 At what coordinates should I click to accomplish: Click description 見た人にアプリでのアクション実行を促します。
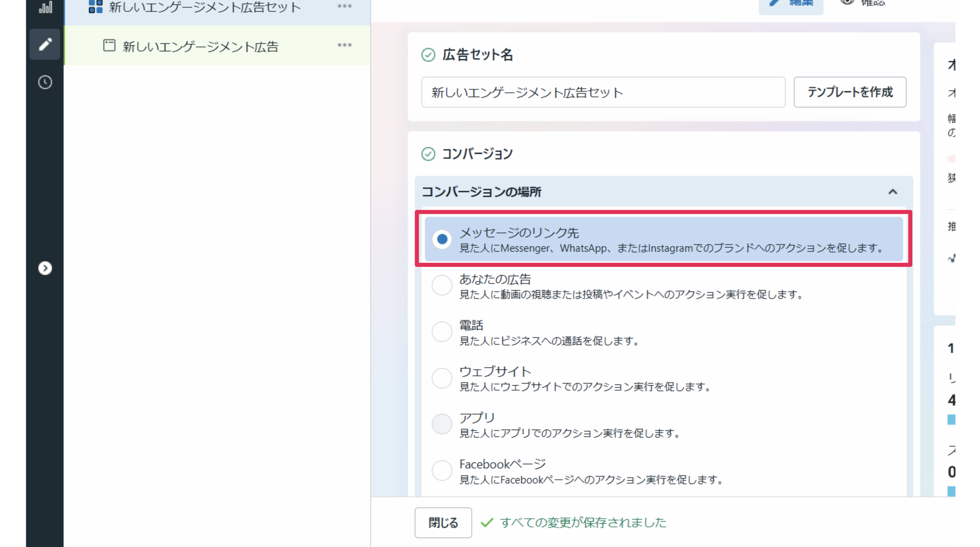point(570,433)
